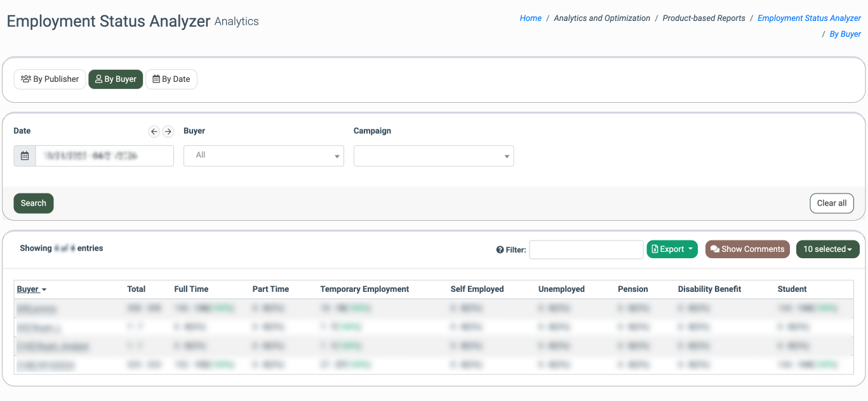Open the 10 selected columns dropdown
Image resolution: width=868 pixels, height=401 pixels.
click(x=827, y=249)
